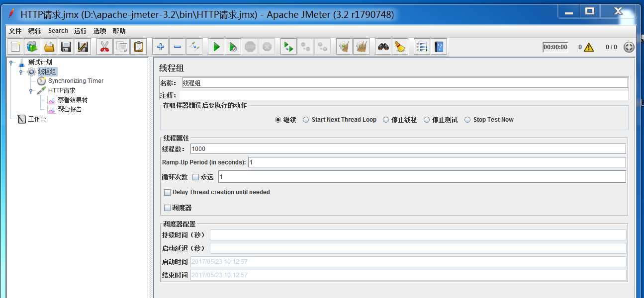Click the New test plan toolbar icon

tap(15, 47)
